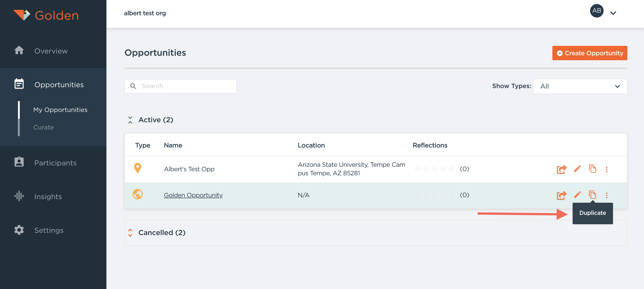Duplicate the Golden Opportunity entry
The image size is (644, 289).
(592, 195)
